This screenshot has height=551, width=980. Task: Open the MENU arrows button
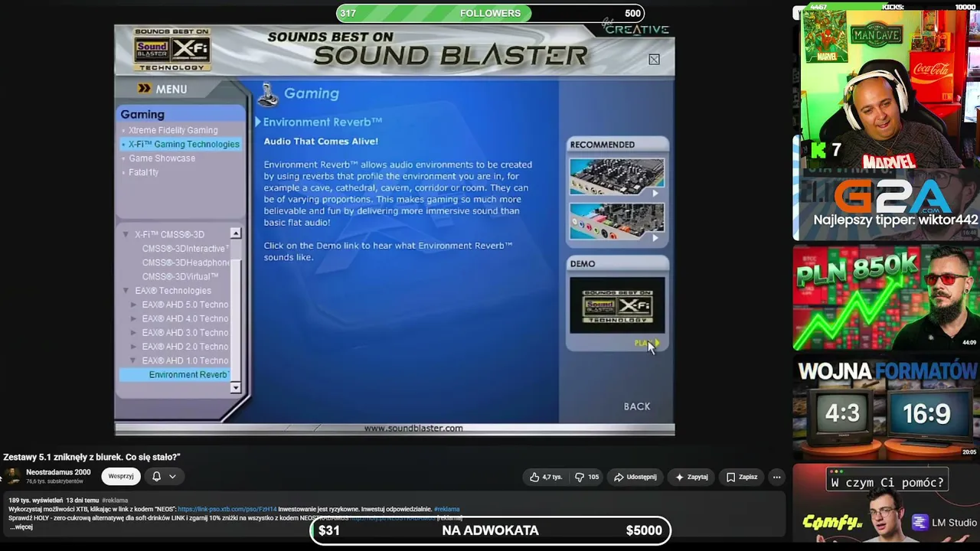pos(144,89)
